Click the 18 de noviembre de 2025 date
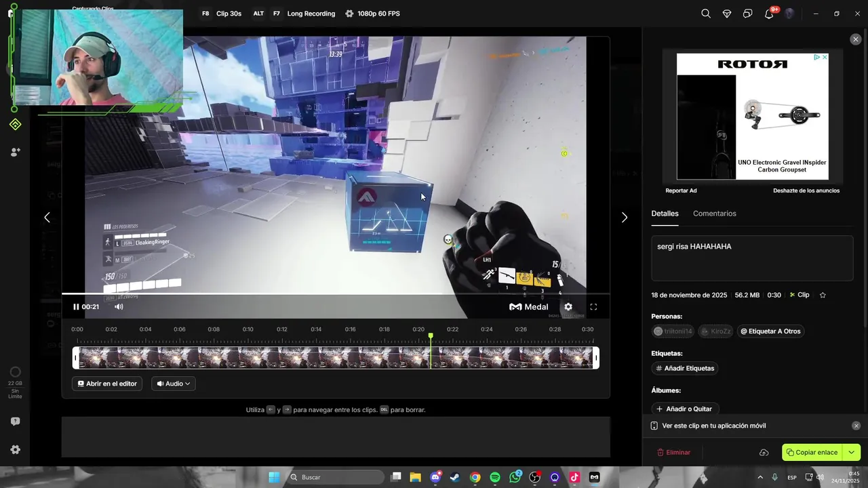 click(689, 296)
